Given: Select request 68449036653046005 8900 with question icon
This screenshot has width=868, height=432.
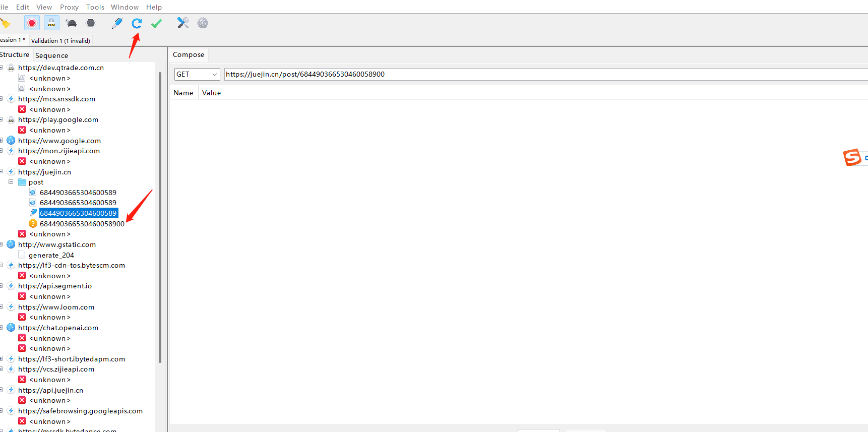Looking at the screenshot, I should tap(82, 224).
